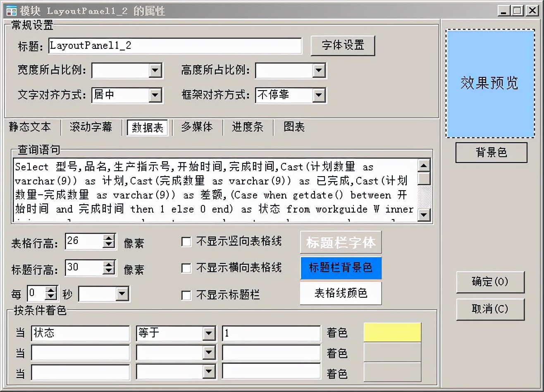Image resolution: width=544 pixels, height=392 pixels.
Task: Click the 标题 text input field
Action: (x=175, y=46)
